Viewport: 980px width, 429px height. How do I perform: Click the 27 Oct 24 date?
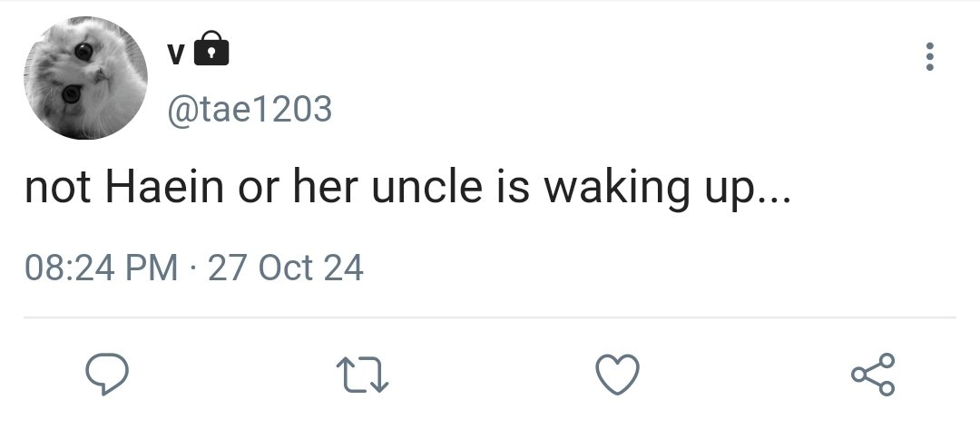[285, 268]
